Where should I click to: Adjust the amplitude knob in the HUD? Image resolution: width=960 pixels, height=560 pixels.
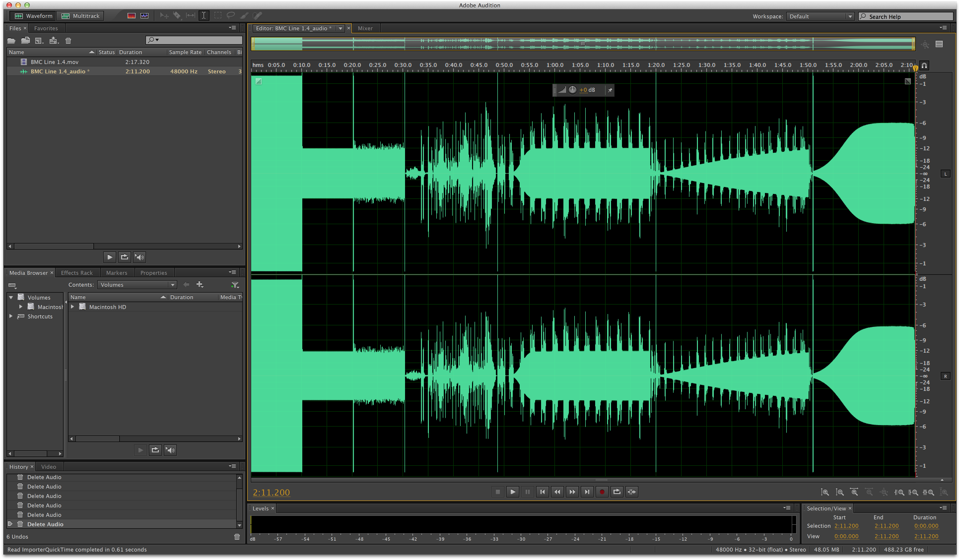[x=573, y=90]
